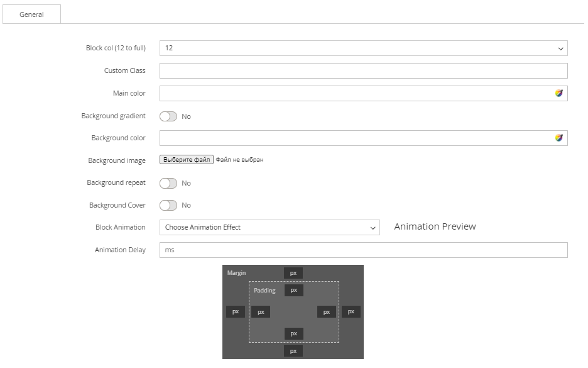Select the Margin top px box

[x=293, y=273]
